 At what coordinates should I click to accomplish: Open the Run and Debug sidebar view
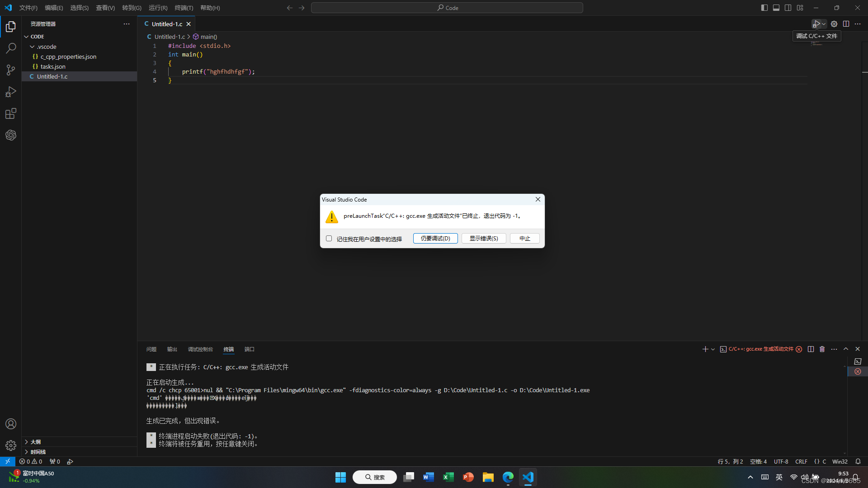pyautogui.click(x=11, y=92)
